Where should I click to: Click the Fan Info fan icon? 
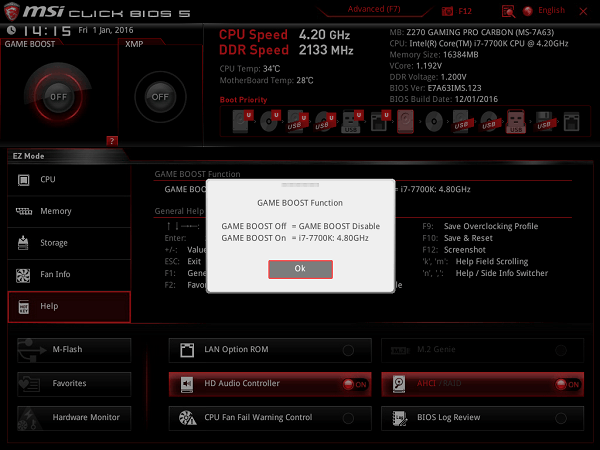(23, 275)
